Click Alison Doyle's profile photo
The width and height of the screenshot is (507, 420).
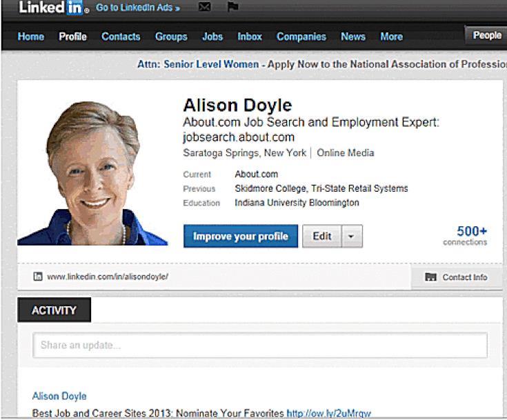point(92,173)
